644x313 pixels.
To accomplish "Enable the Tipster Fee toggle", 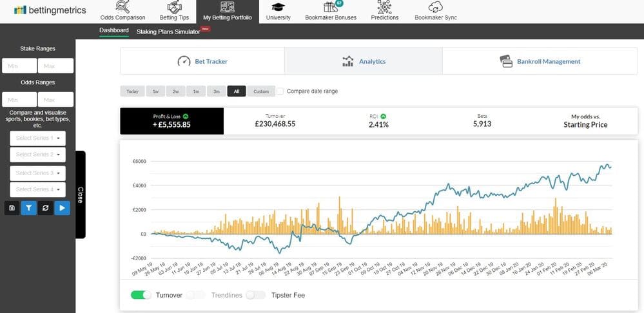I will [255, 295].
